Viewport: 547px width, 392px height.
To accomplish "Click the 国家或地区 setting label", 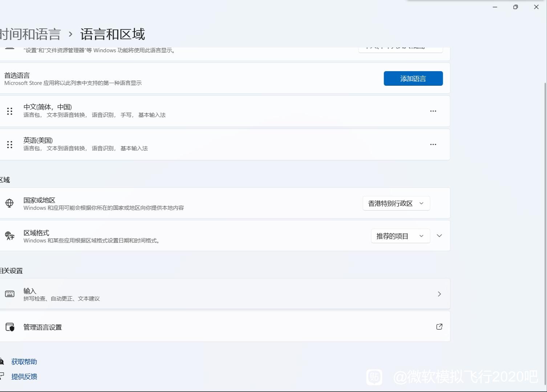I will pyautogui.click(x=39, y=200).
